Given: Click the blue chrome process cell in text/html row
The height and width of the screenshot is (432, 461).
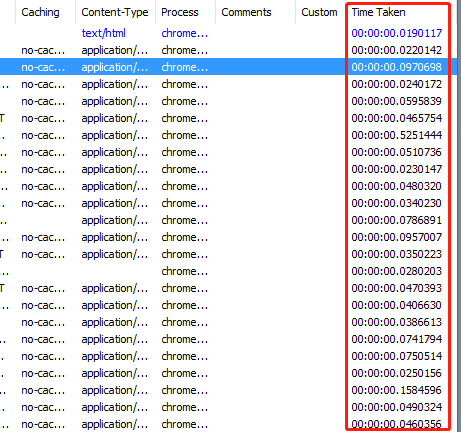Looking at the screenshot, I should (x=185, y=33).
